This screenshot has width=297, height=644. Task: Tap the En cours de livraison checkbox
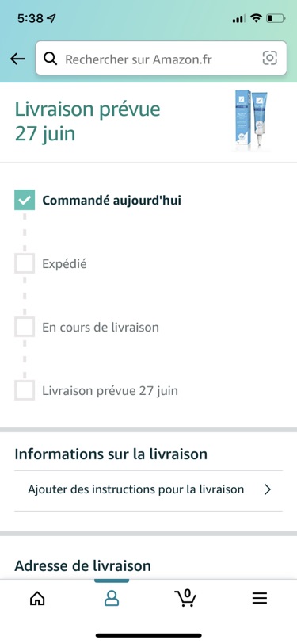(25, 327)
